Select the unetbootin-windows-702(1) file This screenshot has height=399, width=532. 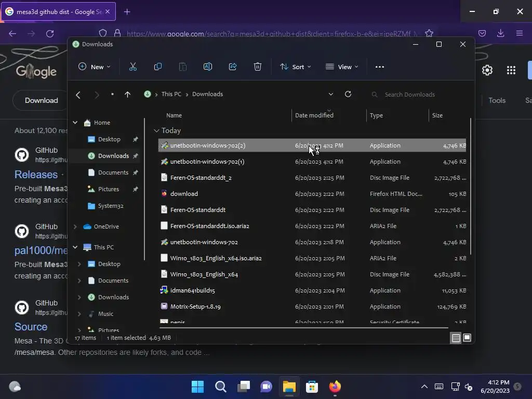[312, 162]
